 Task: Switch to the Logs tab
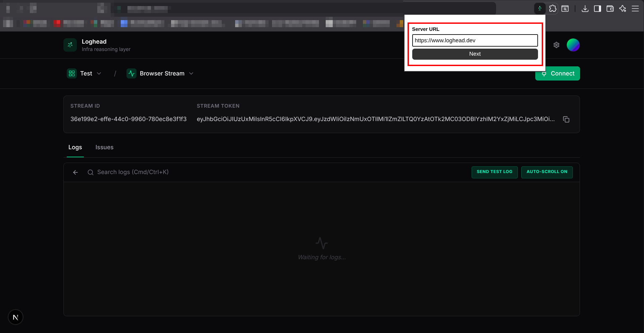tap(75, 147)
